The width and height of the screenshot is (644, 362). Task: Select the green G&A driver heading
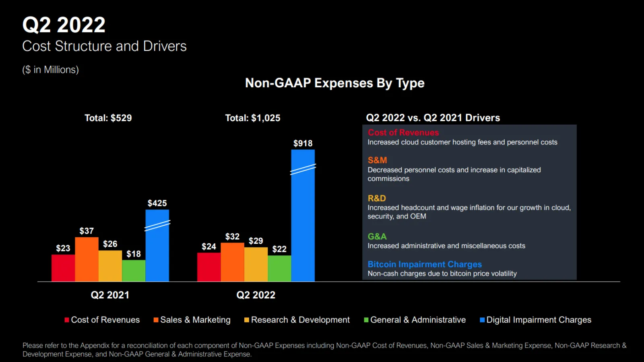tap(377, 237)
